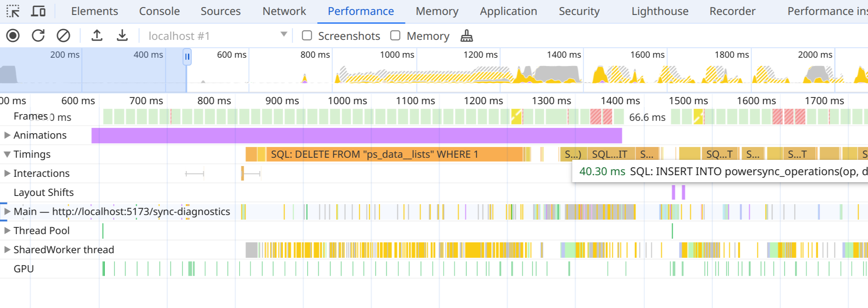This screenshot has height=308, width=868.
Task: Expand the Main thread track
Action: click(x=7, y=211)
